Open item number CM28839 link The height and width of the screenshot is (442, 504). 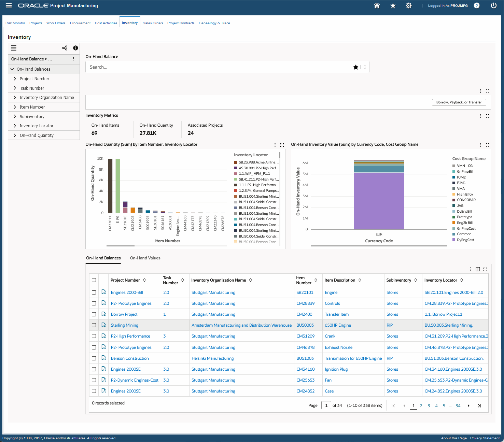click(306, 303)
